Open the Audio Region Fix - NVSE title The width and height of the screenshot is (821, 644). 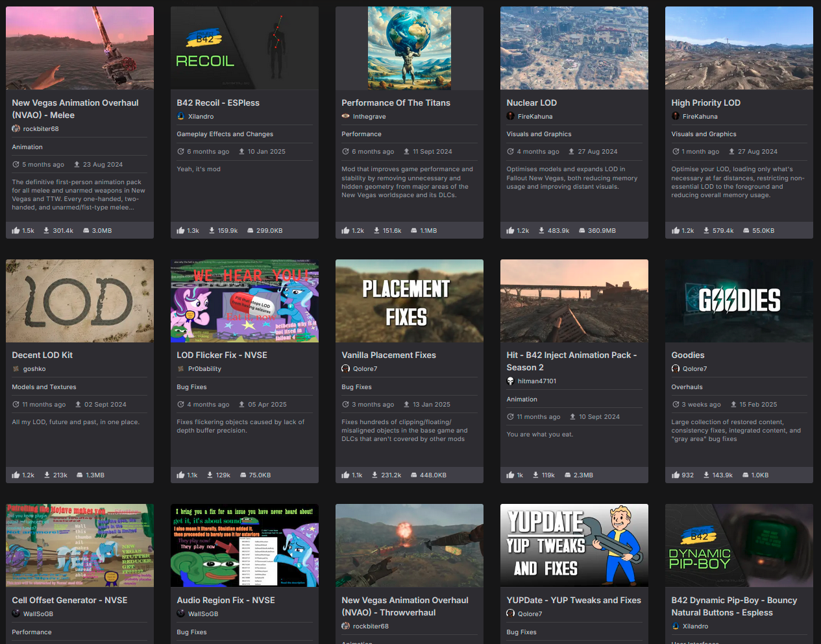tap(226, 600)
